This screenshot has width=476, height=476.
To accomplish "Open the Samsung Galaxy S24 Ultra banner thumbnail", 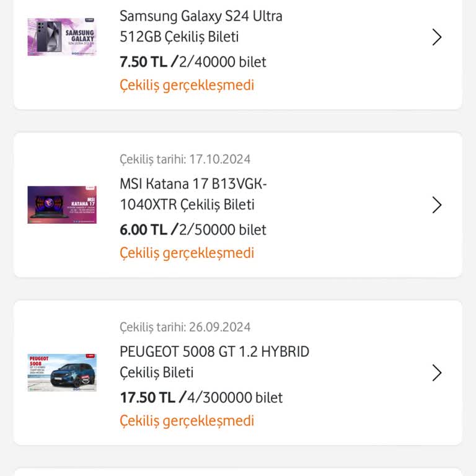I will pyautogui.click(x=62, y=37).
